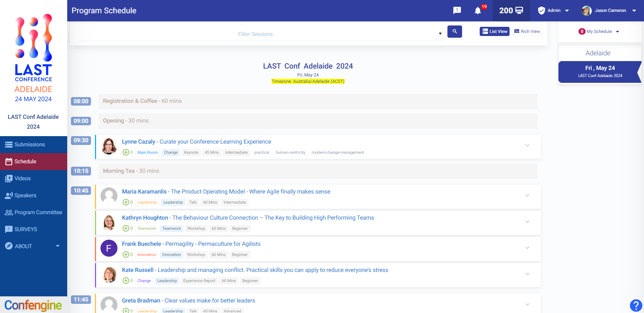Click the Admin shield icon
Viewport: 644px width, 313px height.
coord(541,11)
